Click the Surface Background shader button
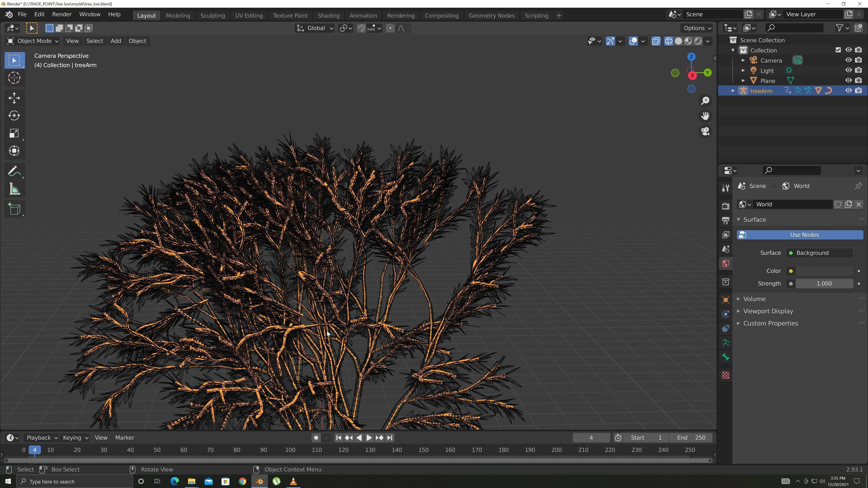This screenshot has width=868, height=488. 819,253
